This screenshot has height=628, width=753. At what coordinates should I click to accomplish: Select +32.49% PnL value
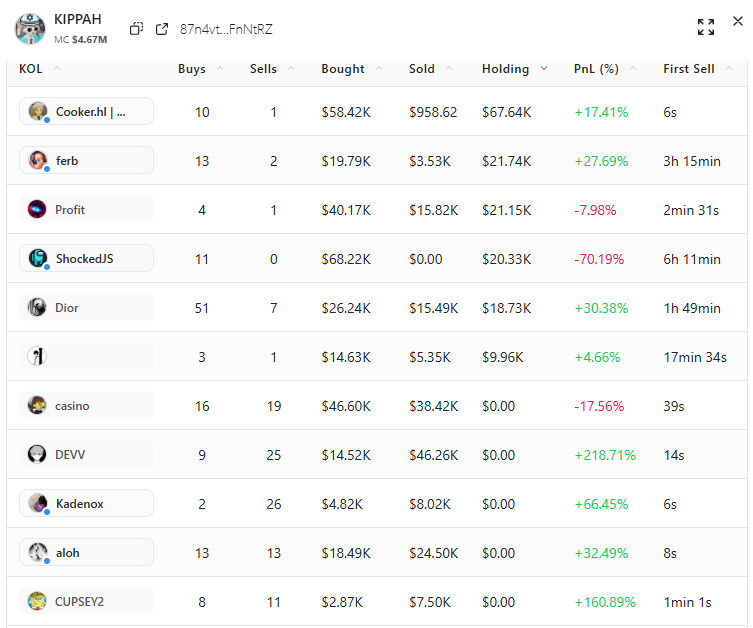click(601, 553)
